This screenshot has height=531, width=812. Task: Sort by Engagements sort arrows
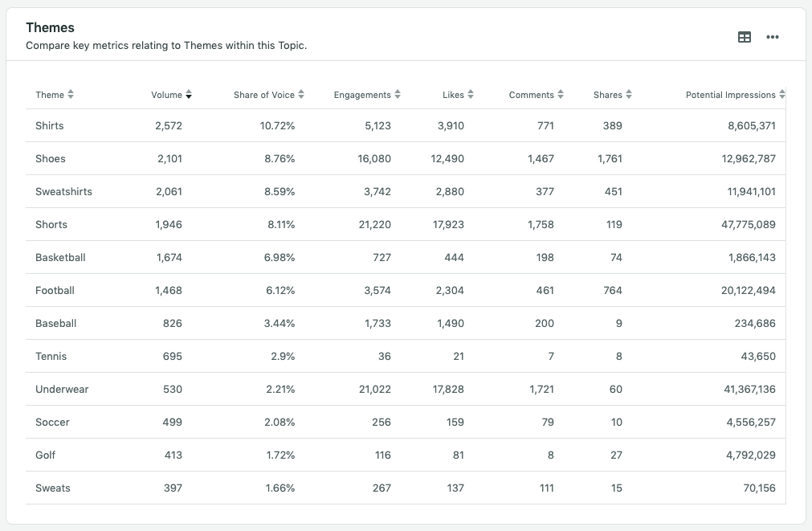398,94
